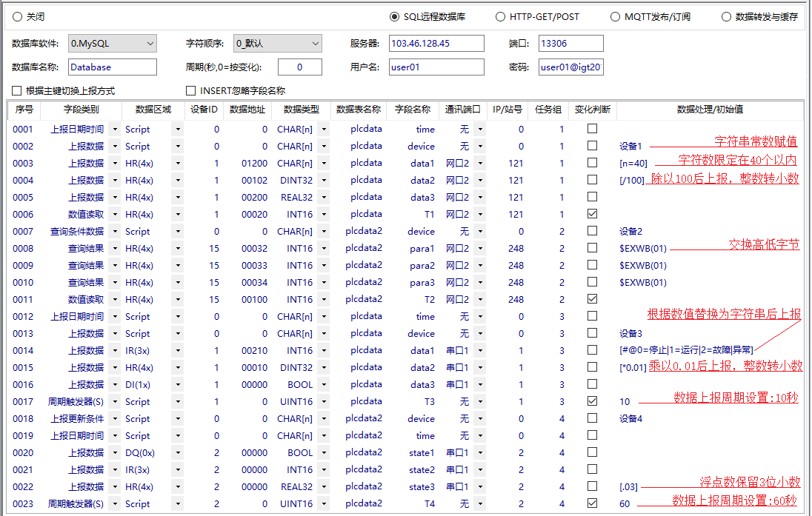812x516 pixels.
Task: Click the 端口 field showing 13306
Action: 570,44
